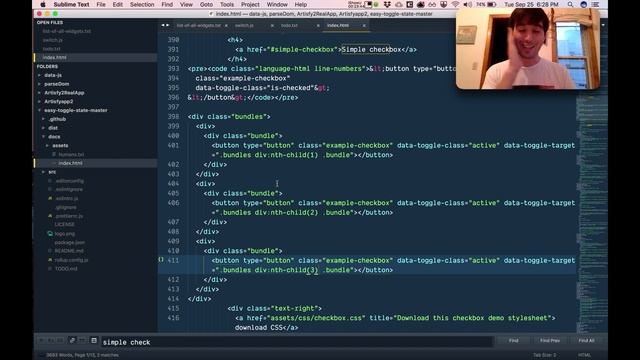Click the Wi-Fi status icon

pos(455,4)
